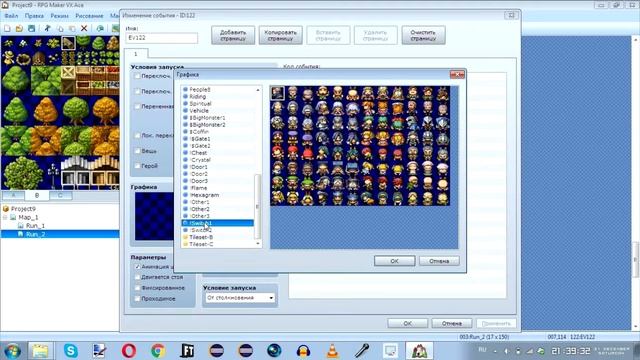Click Отмена in the Графика dialog
This screenshot has height=360, width=640.
(439, 261)
